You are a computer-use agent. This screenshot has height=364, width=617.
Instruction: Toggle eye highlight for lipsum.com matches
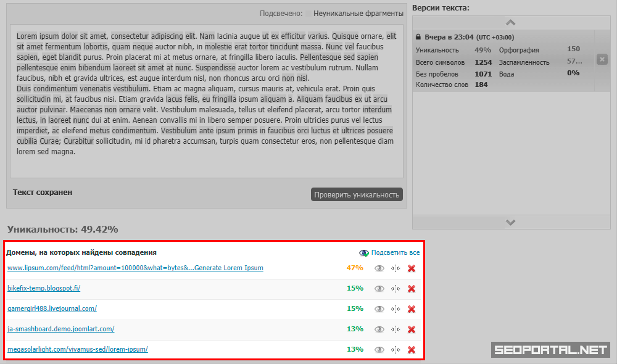pos(379,268)
